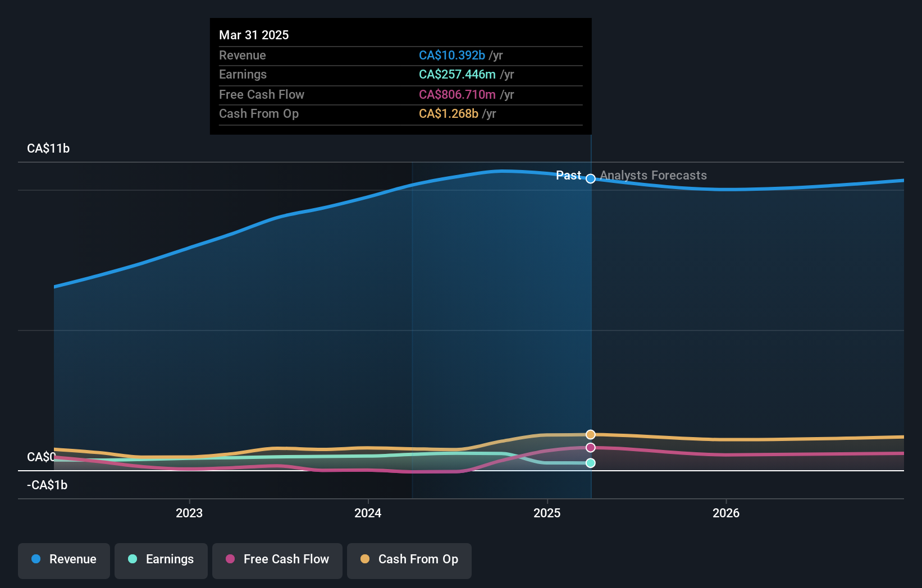Click the CA$806.710m free cash flow value
The height and width of the screenshot is (588, 922).
pyautogui.click(x=457, y=94)
